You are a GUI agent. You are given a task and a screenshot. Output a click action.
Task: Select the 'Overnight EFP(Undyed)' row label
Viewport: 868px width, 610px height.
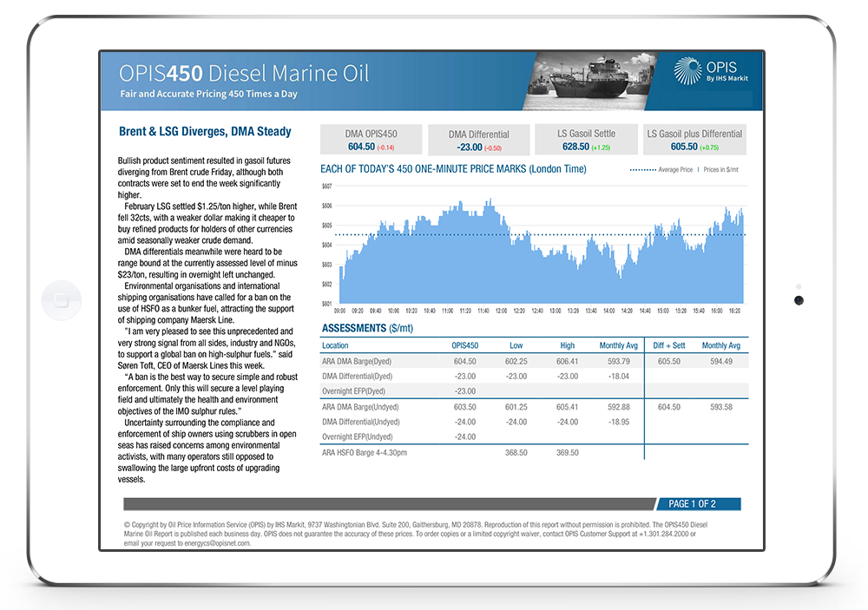357,436
